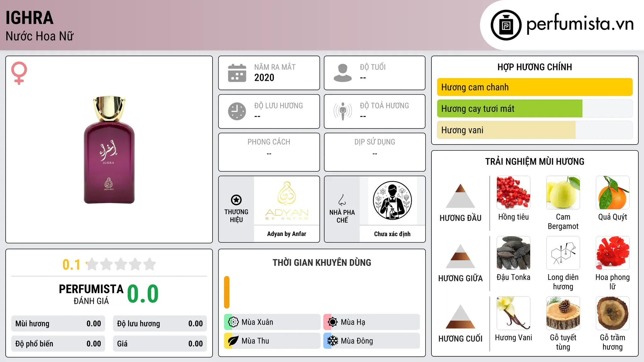Click the Chưa xác định perfumer label
Viewport: 644px width, 362px height.
pyautogui.click(x=392, y=234)
